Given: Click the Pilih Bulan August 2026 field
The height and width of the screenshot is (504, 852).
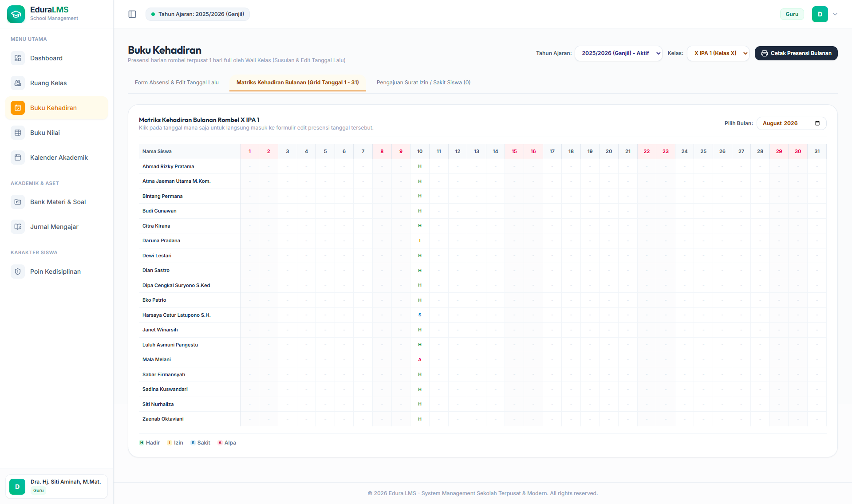Looking at the screenshot, I should [x=792, y=123].
